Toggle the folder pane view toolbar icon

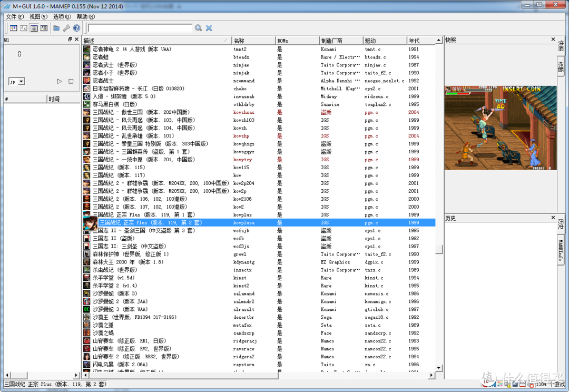click(x=13, y=28)
